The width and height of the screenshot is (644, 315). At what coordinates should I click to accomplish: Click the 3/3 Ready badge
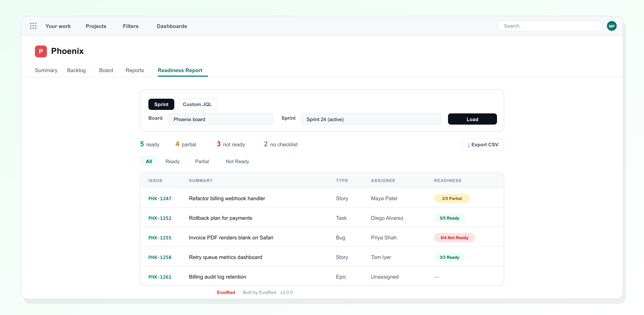449,257
